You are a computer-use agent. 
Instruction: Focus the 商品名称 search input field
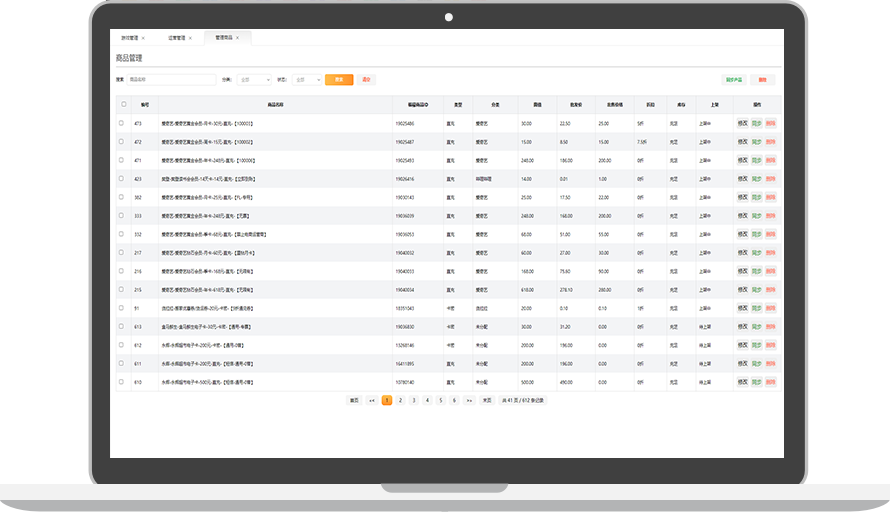click(170, 80)
